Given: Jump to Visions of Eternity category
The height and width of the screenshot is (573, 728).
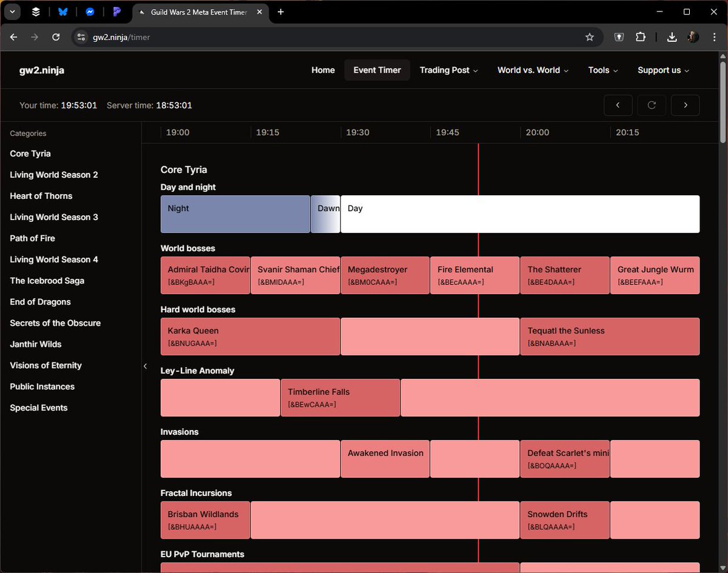Looking at the screenshot, I should (x=46, y=366).
